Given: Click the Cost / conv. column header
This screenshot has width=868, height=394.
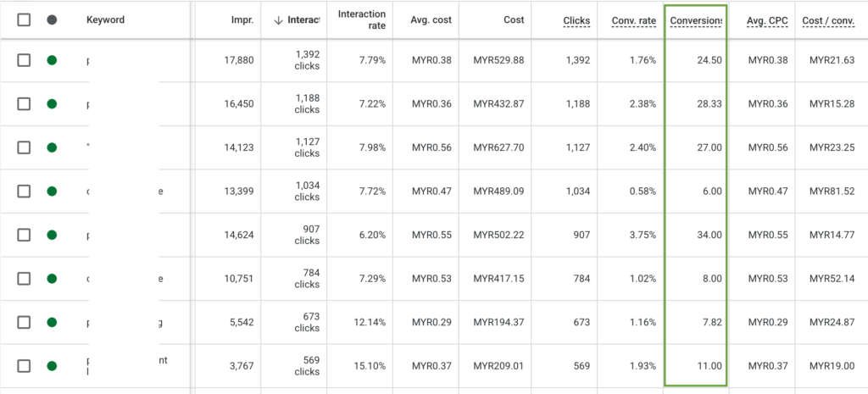Looking at the screenshot, I should [x=828, y=20].
